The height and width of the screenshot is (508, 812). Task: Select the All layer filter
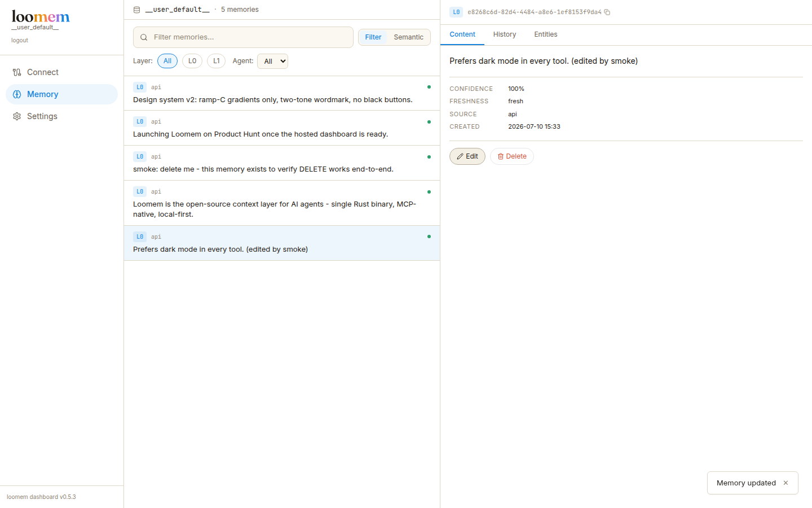click(x=167, y=61)
